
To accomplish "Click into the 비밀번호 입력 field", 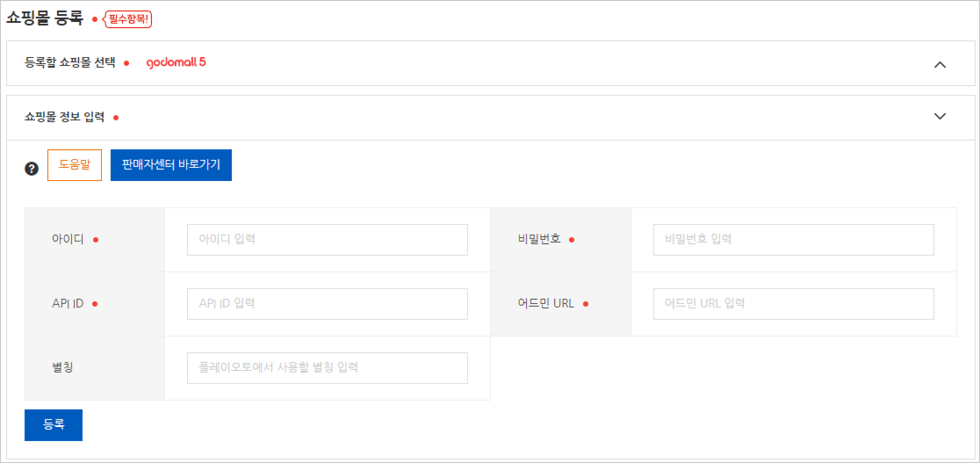I will tap(793, 239).
